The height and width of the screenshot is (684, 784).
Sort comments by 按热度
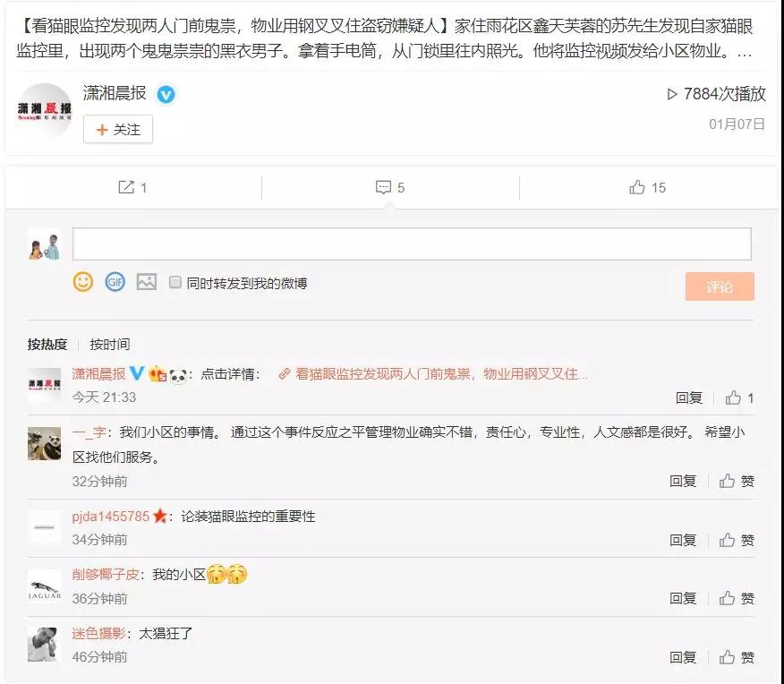[47, 344]
